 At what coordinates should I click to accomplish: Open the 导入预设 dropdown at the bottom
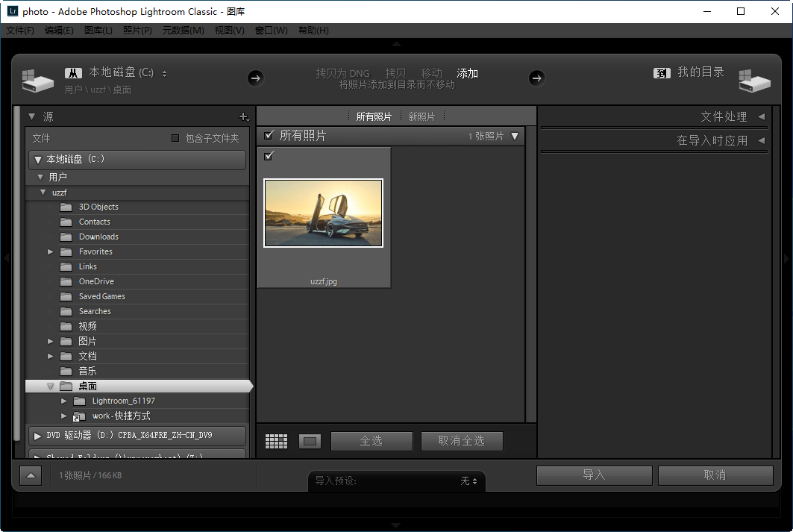468,481
